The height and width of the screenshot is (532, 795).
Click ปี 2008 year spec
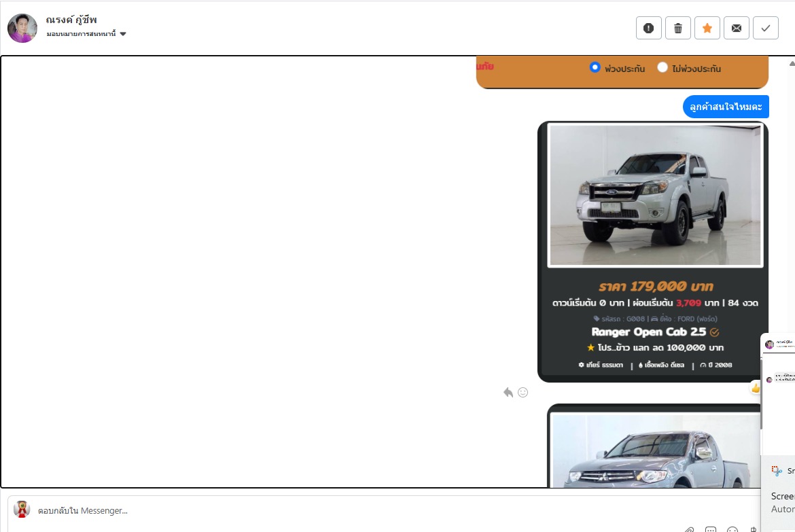pos(716,365)
